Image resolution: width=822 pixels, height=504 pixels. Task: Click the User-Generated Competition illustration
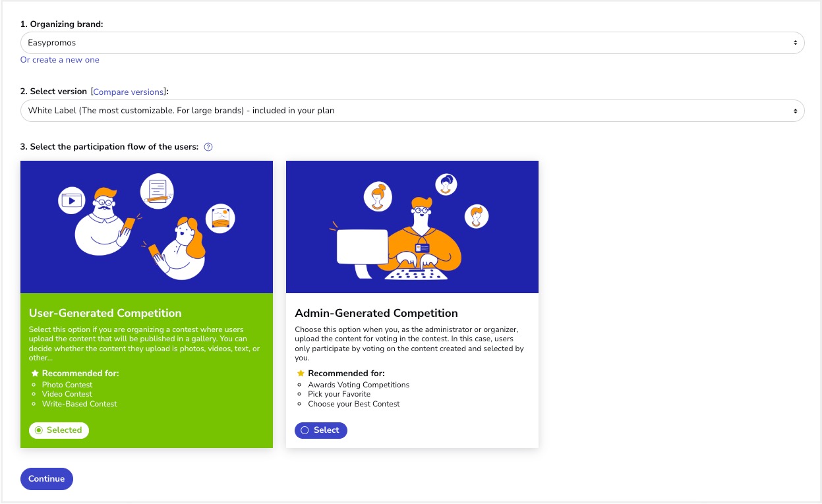(146, 227)
